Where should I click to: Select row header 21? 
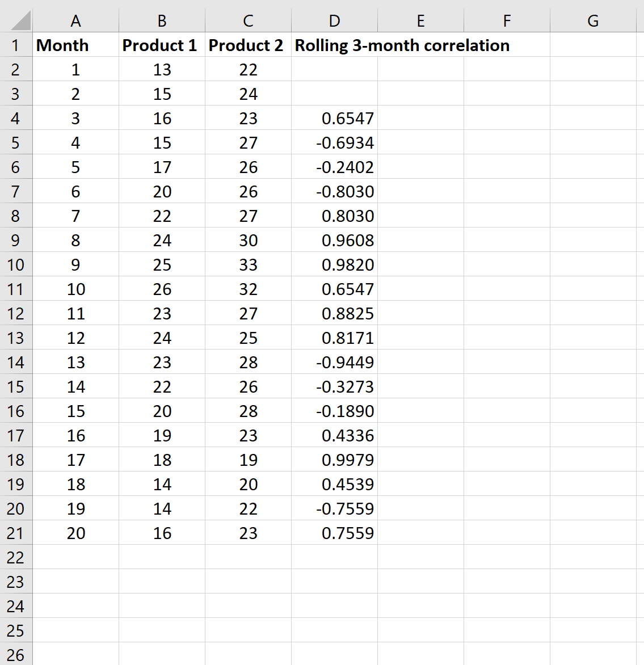click(x=16, y=533)
